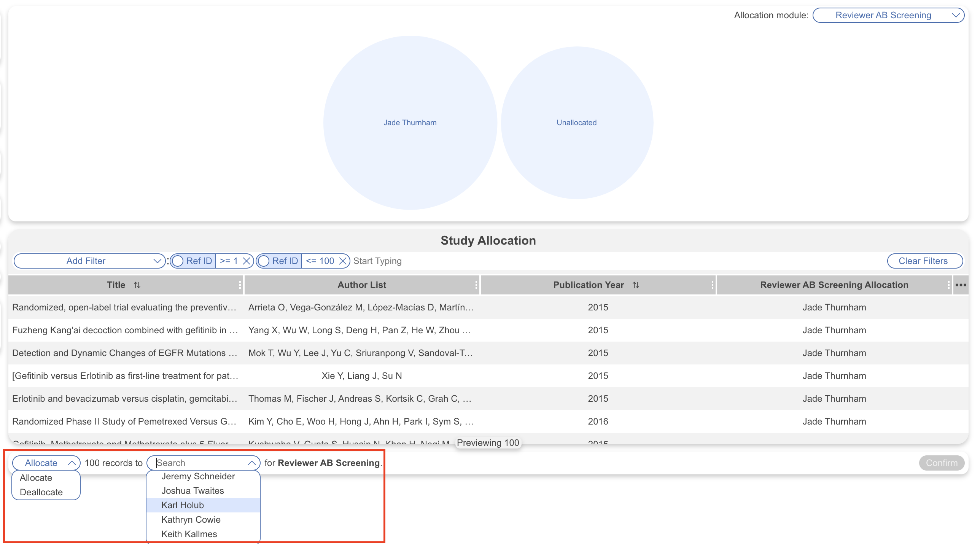Pick Kathryn Cowie in the reviewer list

coord(191,520)
